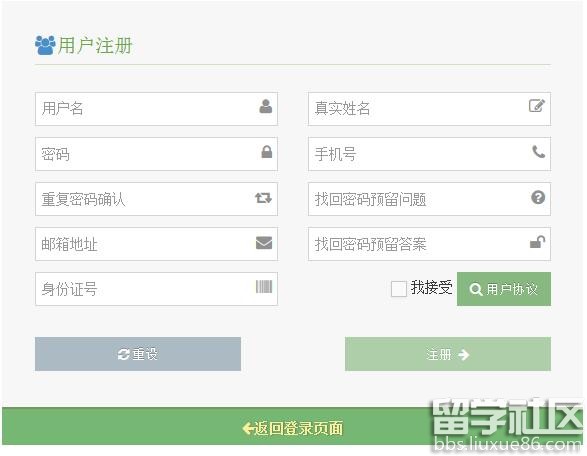Click the question mark icon in security question field

coord(538,197)
